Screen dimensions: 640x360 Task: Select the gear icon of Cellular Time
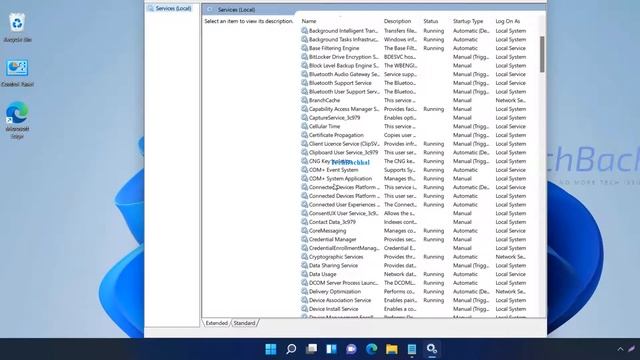304,126
